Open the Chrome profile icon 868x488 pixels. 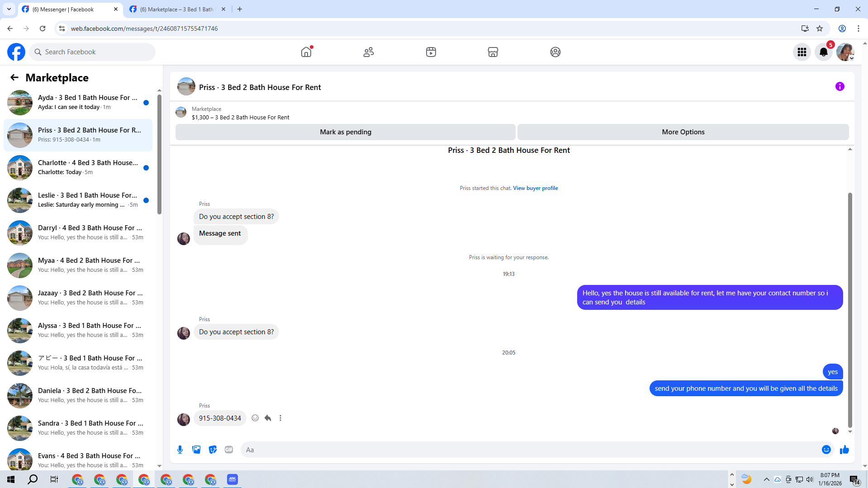click(x=842, y=28)
